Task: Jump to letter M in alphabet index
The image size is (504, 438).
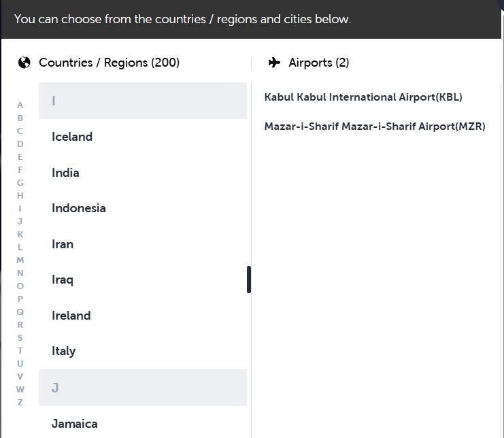Action: 20,260
